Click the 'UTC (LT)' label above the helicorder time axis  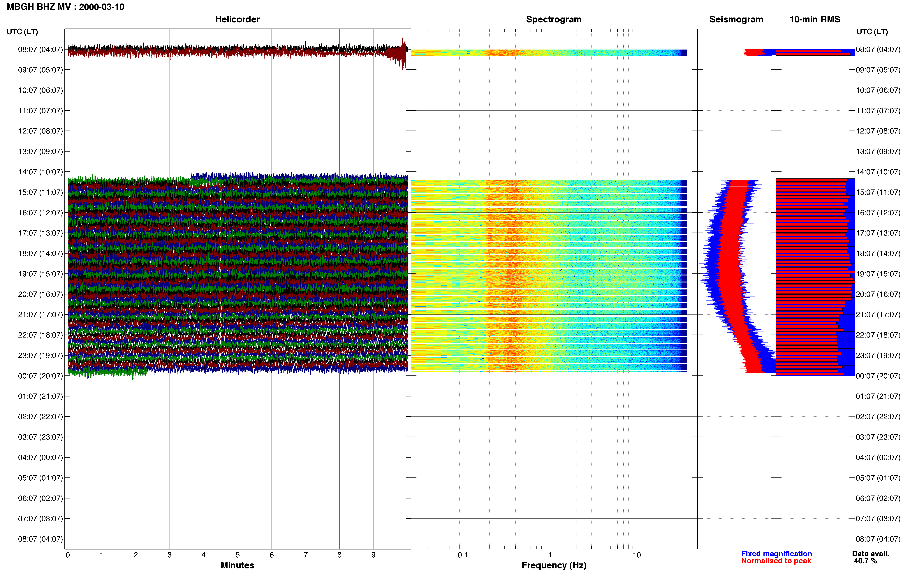pyautogui.click(x=22, y=32)
